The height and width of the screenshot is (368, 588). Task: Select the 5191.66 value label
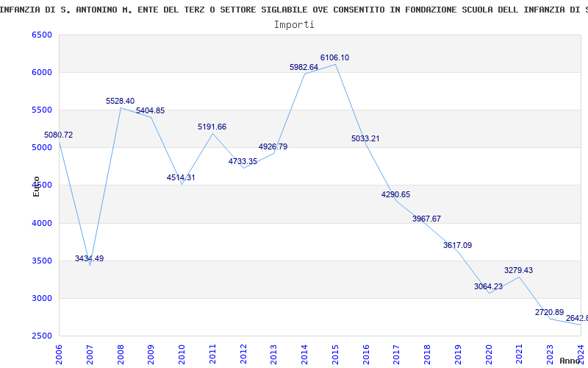pyautogui.click(x=212, y=127)
